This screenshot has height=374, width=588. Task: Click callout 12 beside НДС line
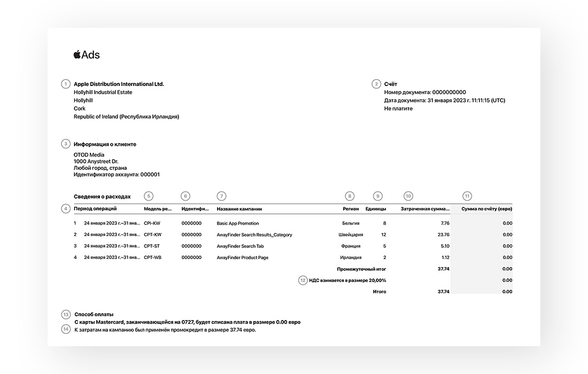pos(303,280)
